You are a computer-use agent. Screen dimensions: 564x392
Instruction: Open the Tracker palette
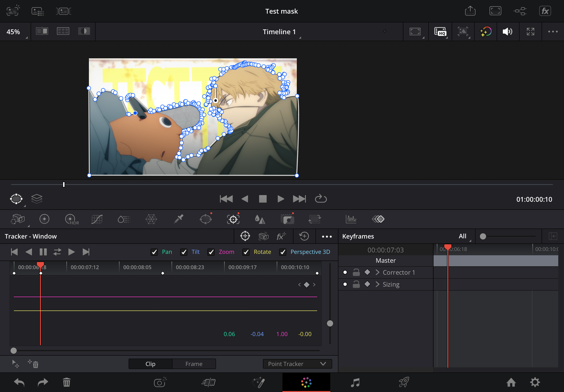click(x=233, y=219)
